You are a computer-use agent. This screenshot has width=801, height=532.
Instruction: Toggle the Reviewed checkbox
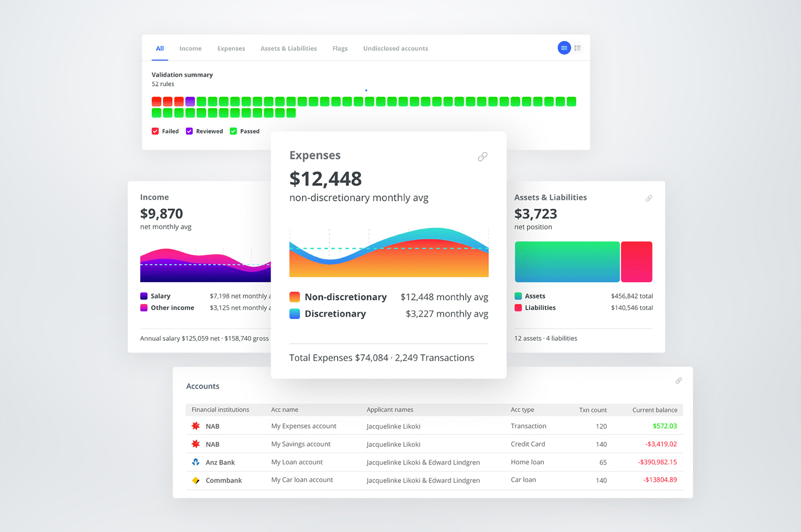(189, 131)
